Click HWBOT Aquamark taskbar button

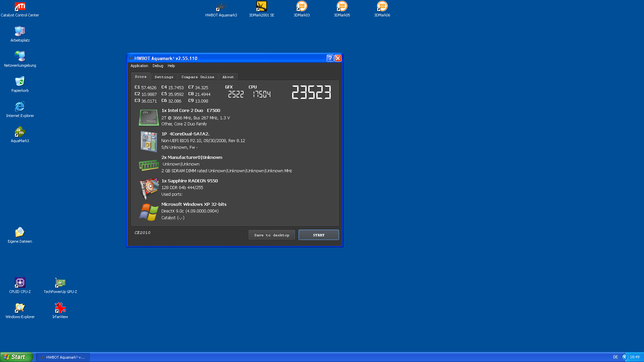[x=63, y=357]
